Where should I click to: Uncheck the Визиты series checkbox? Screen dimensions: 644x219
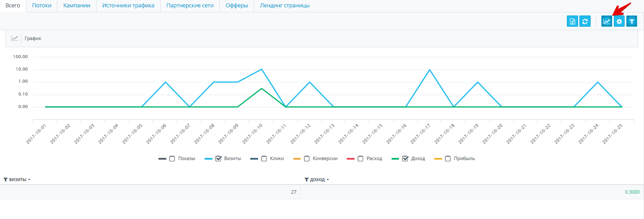click(x=218, y=159)
